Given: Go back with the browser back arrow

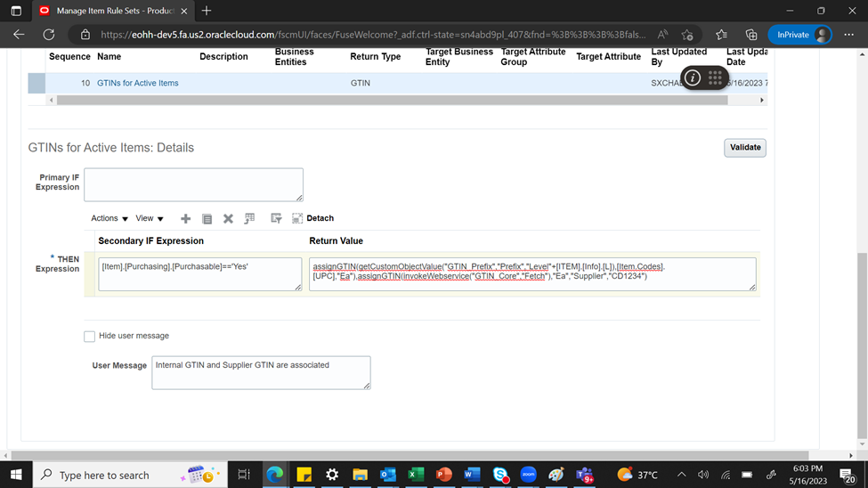Looking at the screenshot, I should tap(19, 35).
